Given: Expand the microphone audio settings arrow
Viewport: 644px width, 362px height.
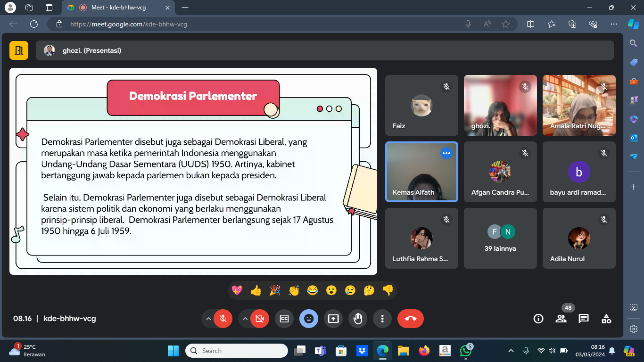Looking at the screenshot, I should pyautogui.click(x=208, y=319).
